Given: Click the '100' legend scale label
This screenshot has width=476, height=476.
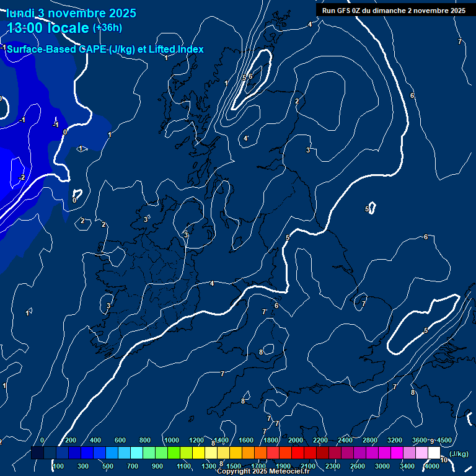Looking at the screenshot, I should click(x=58, y=466).
